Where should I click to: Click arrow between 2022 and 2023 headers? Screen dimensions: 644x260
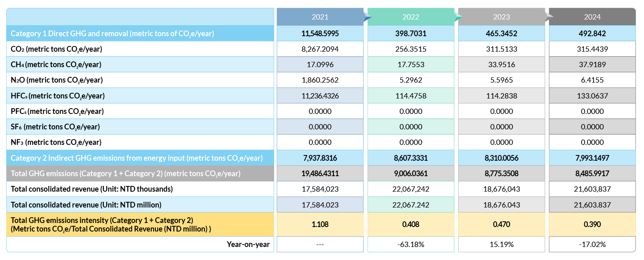tap(458, 17)
